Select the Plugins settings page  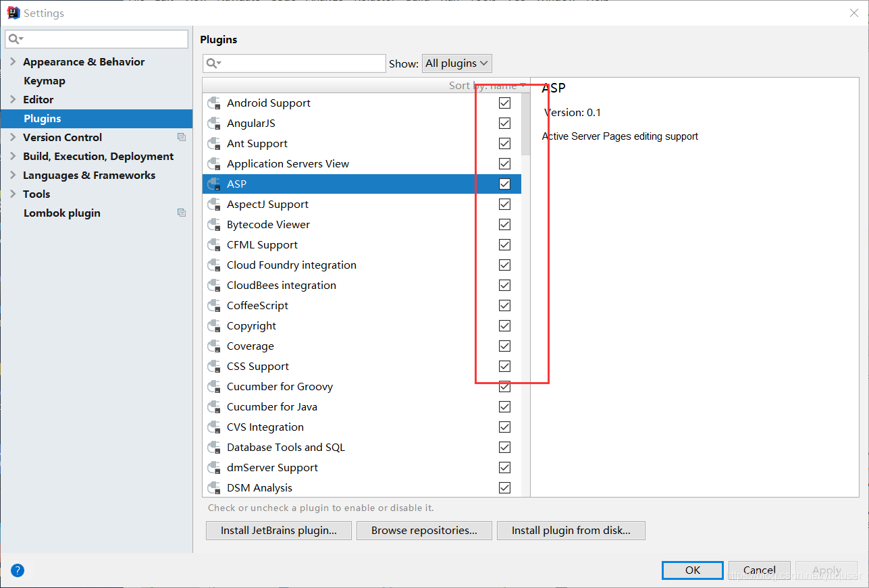96,118
